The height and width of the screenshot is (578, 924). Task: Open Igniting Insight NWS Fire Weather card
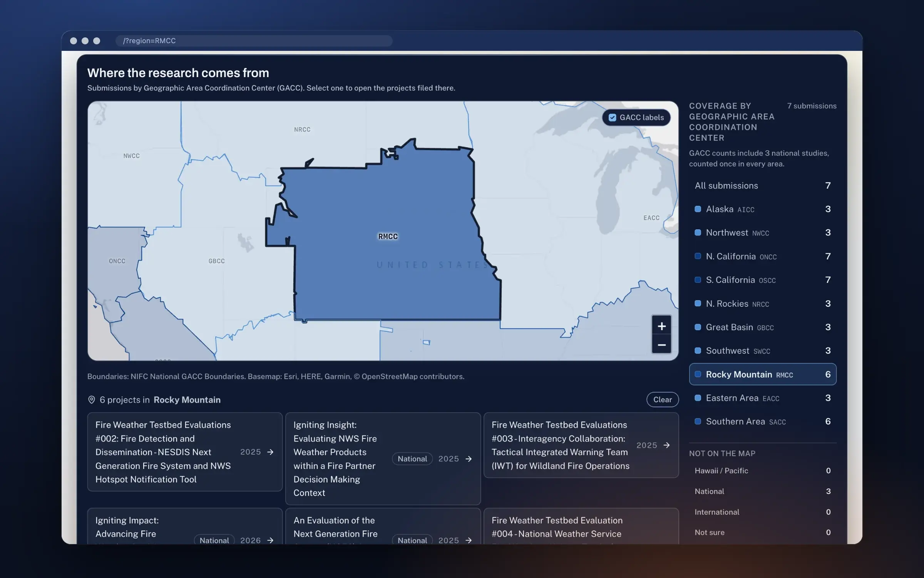pos(383,459)
